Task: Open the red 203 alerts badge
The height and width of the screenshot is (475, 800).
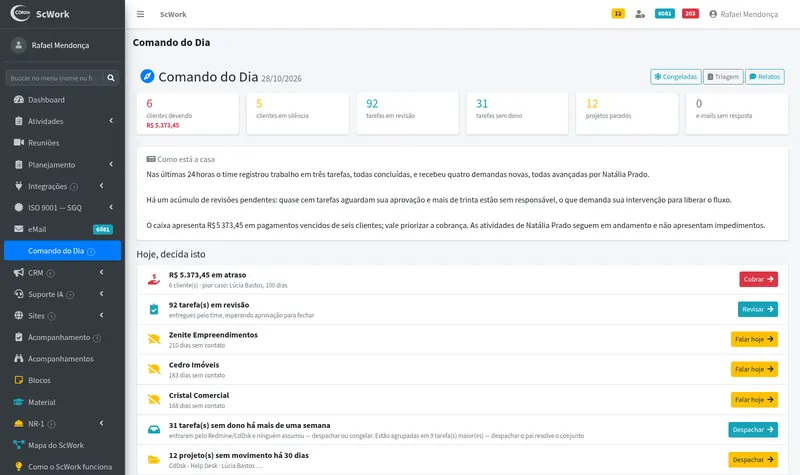Action: [690, 14]
